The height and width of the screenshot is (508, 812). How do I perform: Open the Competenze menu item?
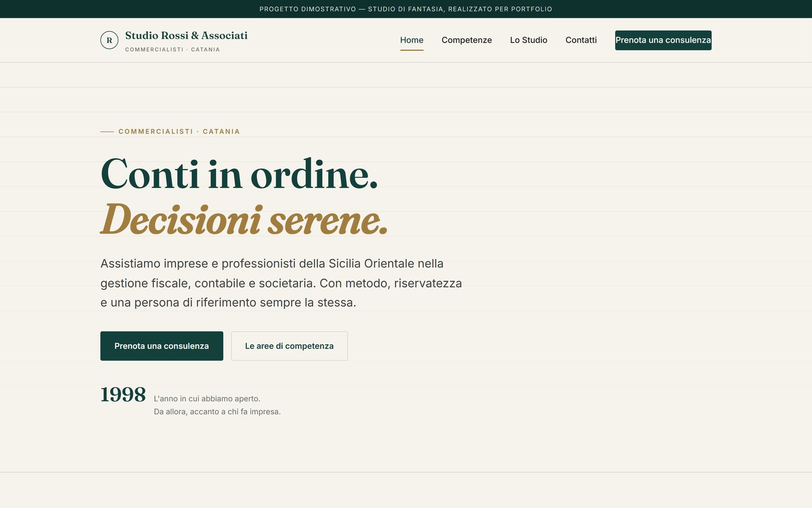coord(466,40)
